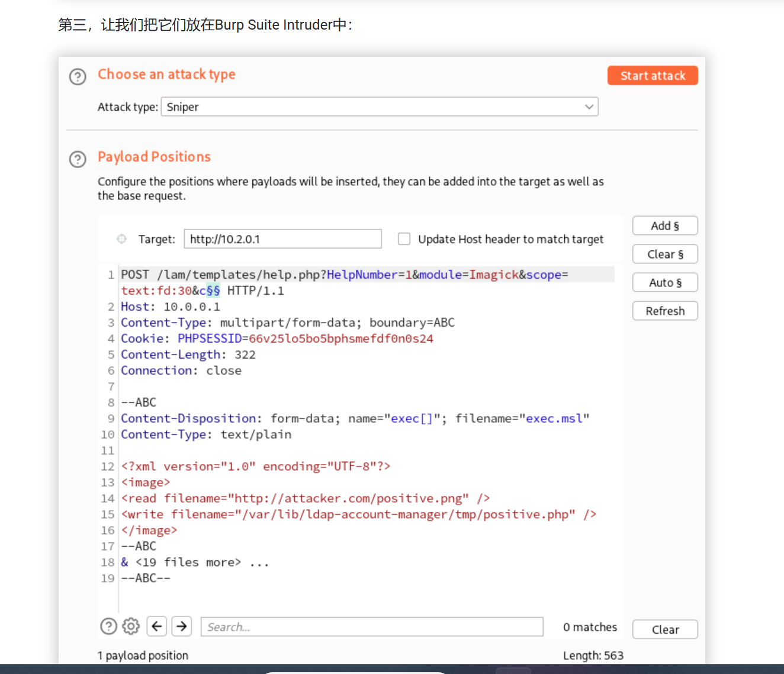Click the Host: 10.0.0.1 line

tap(171, 307)
